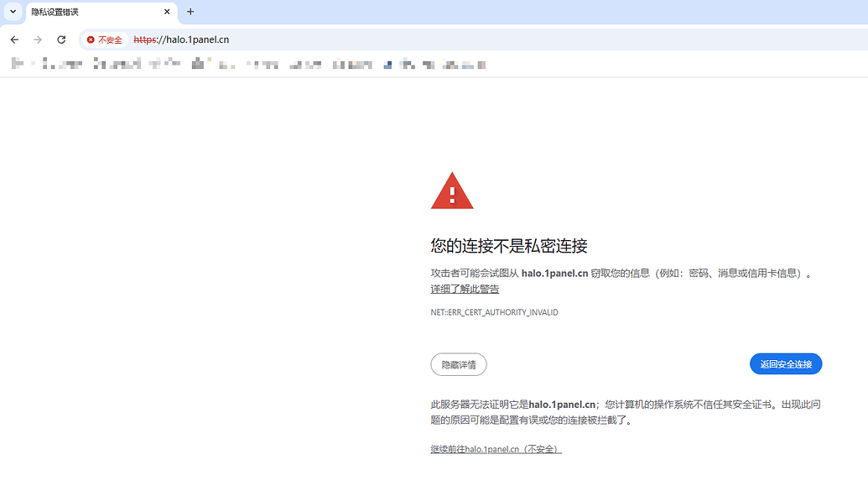Close the "隐私设置错误" tab
The image size is (868, 496).
tap(166, 12)
